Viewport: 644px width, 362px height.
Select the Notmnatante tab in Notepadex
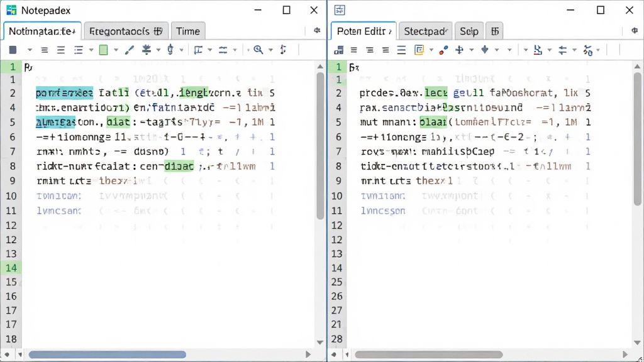pyautogui.click(x=42, y=31)
